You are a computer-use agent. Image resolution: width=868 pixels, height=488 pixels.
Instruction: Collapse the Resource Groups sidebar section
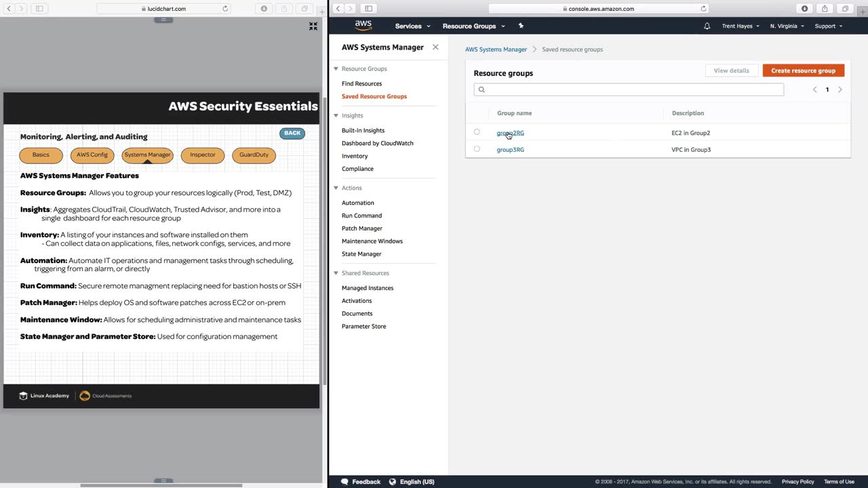(x=336, y=68)
